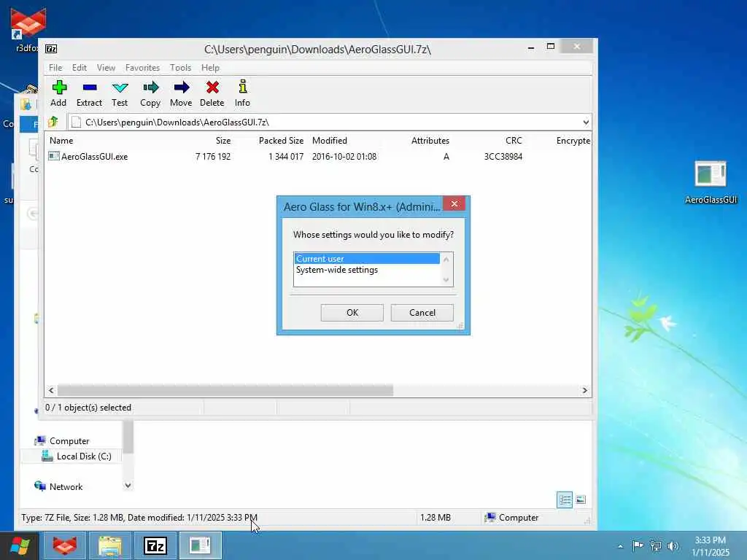Open the View menu
The height and width of the screenshot is (560, 747).
(106, 68)
